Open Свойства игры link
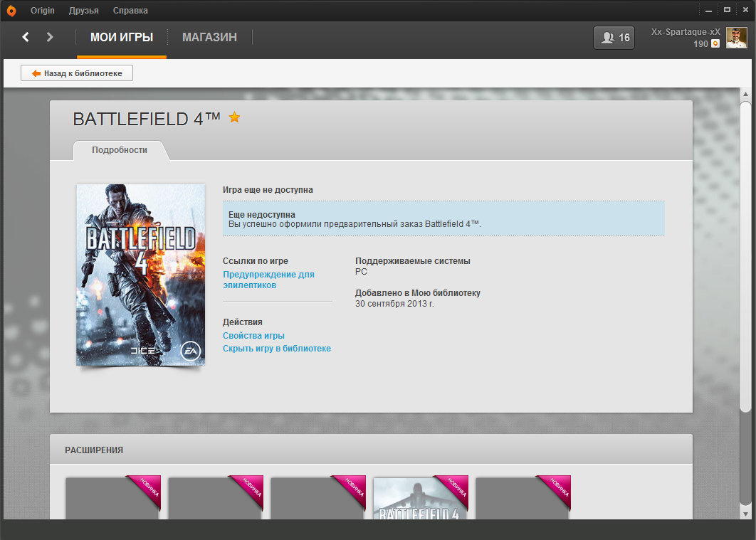Viewport: 756px width, 540px height. pyautogui.click(x=253, y=336)
